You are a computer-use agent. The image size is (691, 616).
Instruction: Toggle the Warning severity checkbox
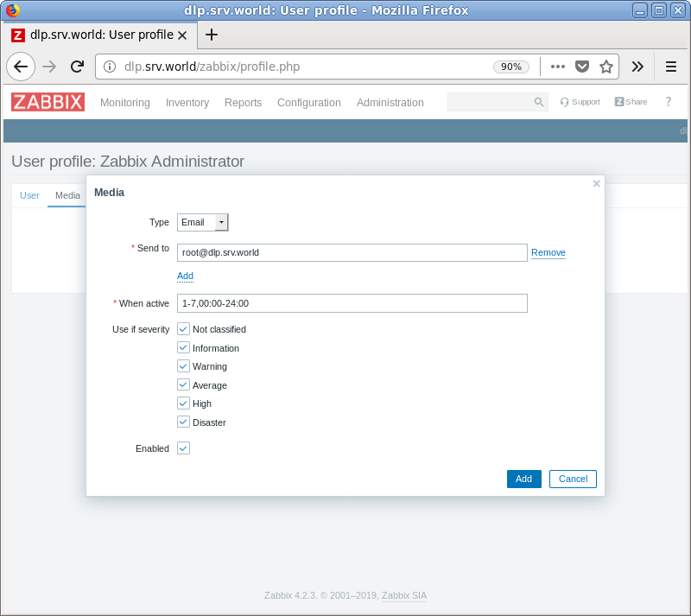(x=183, y=366)
